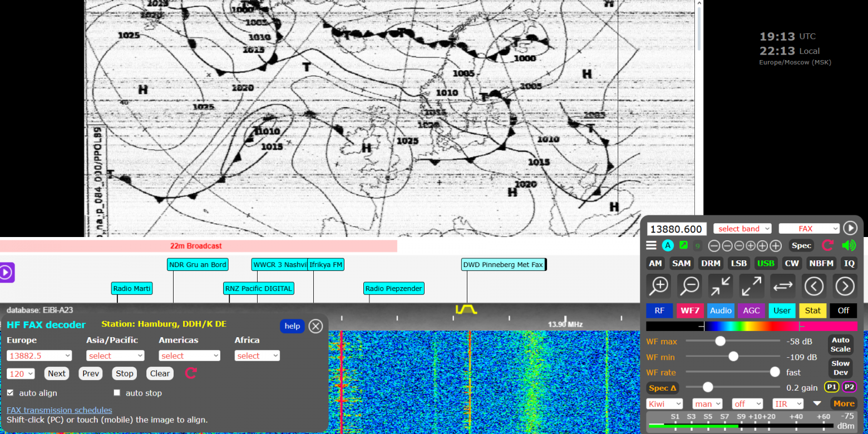This screenshot has width=868, height=434.
Task: Open FAX transmission schedules link
Action: pos(59,410)
